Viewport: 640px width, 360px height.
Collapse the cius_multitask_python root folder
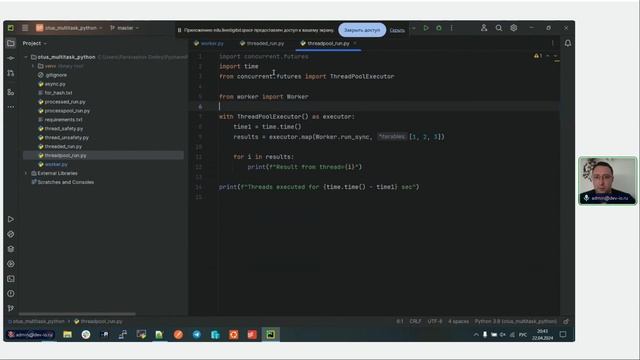click(26, 57)
